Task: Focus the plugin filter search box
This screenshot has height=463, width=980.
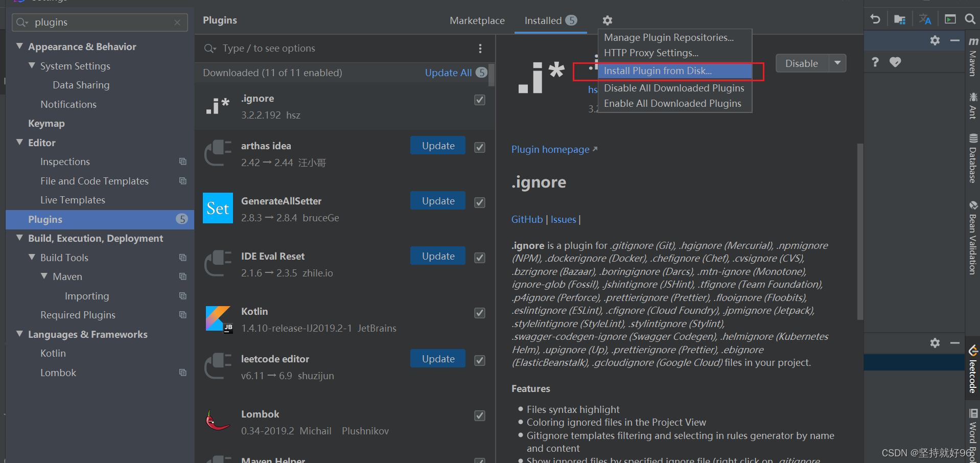Action: [x=337, y=48]
